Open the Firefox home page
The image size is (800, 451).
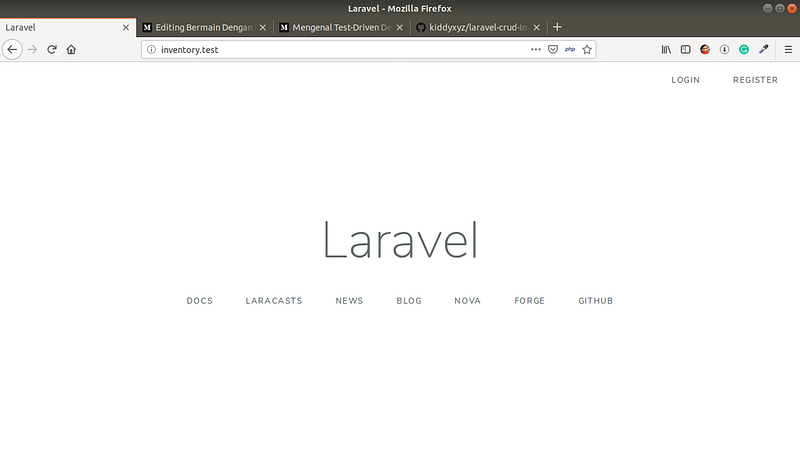pos(71,49)
